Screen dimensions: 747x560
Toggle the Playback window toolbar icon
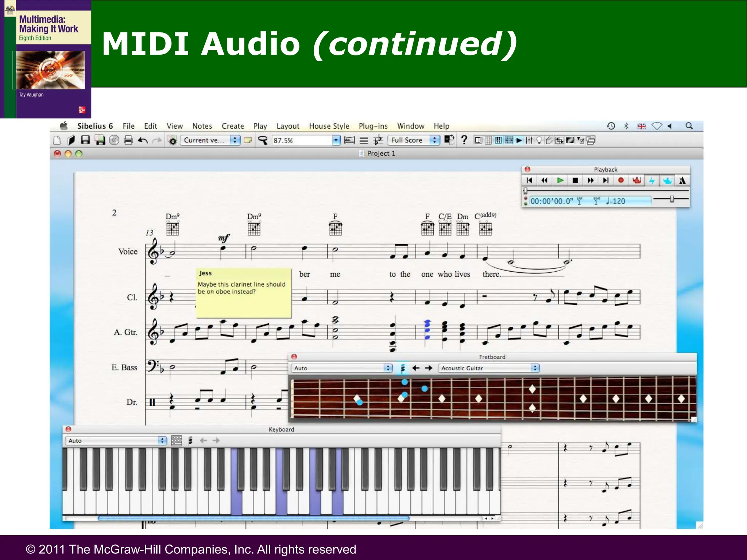coord(519,140)
